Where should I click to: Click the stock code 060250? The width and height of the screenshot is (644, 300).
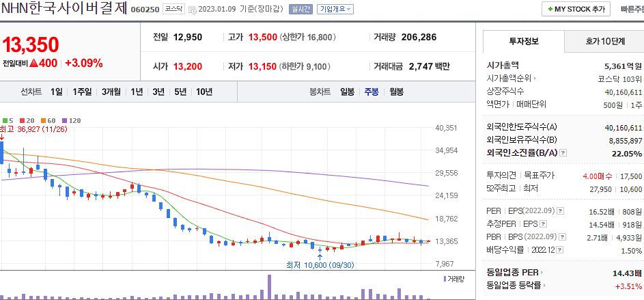pos(145,10)
